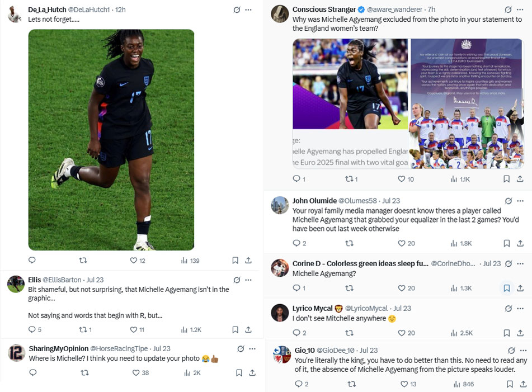Open Jul 23 timestamp on Ellis's tweet

pos(95,280)
